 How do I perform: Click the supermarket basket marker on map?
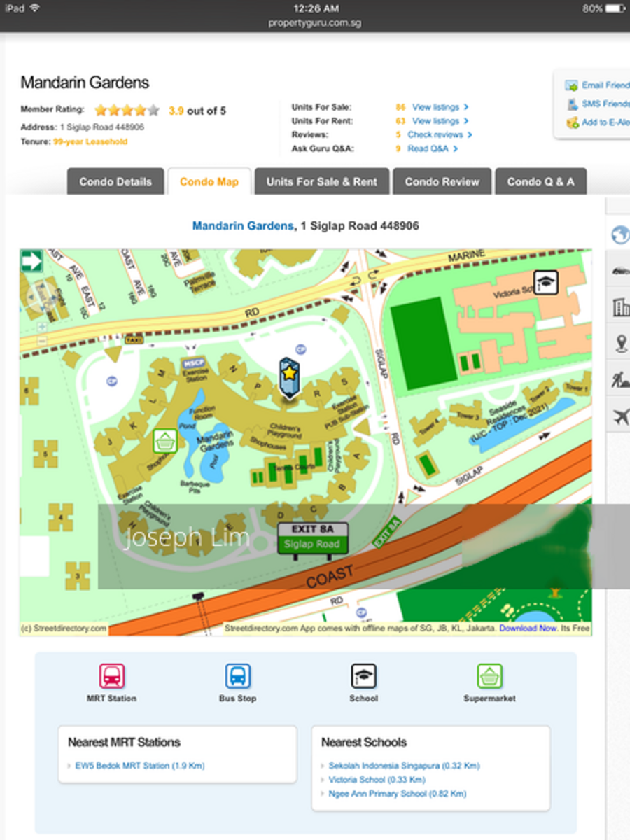coord(164,441)
